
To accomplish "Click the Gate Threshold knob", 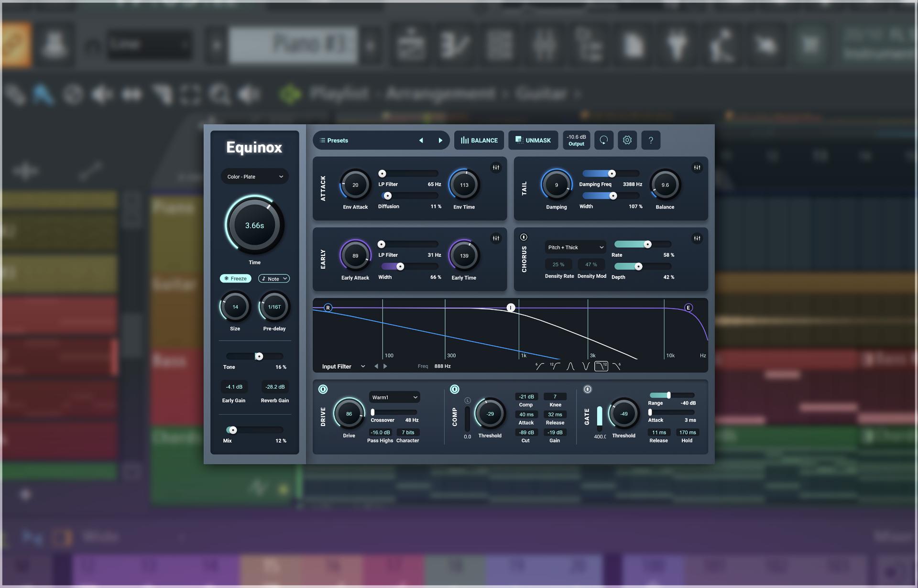I will [624, 414].
